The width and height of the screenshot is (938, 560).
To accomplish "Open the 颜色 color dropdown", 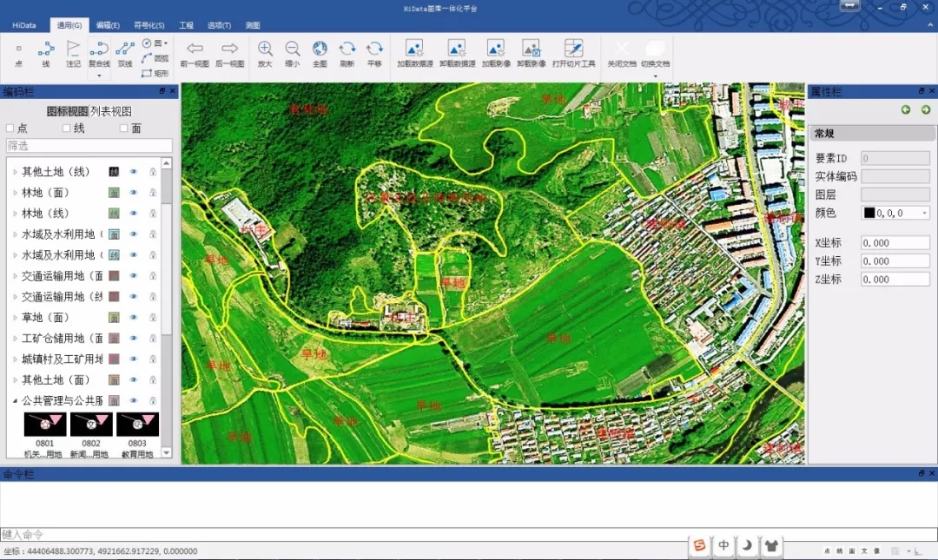I will pos(925,213).
